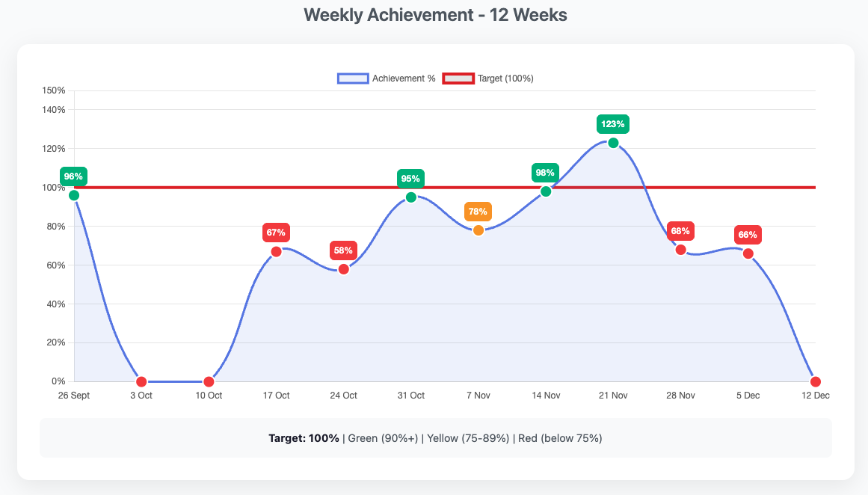Click the green data point at 123%
The width and height of the screenshot is (868, 495).
pos(612,142)
